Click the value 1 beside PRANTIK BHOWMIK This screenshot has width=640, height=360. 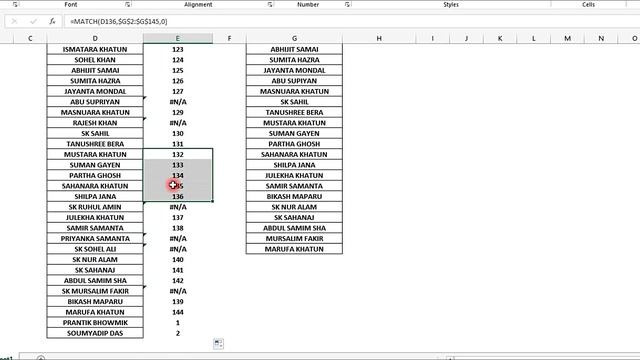(x=178, y=322)
